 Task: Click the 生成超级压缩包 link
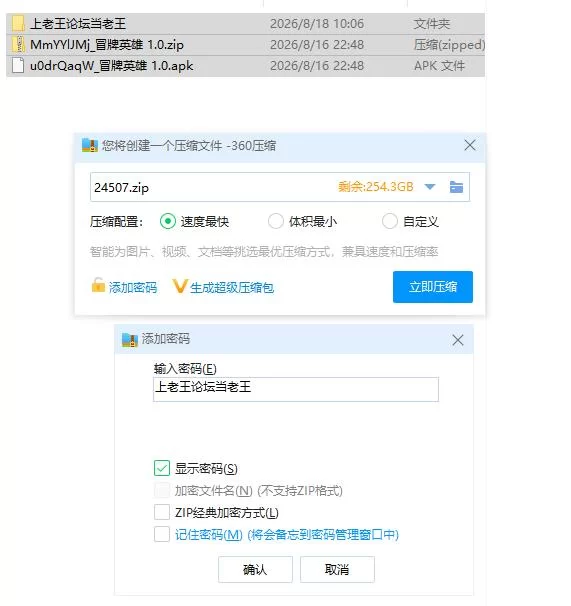click(232, 287)
